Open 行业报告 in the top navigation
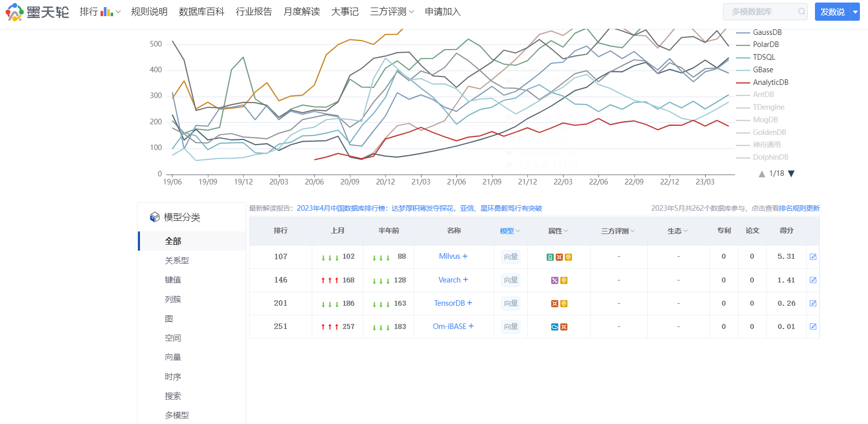 [254, 12]
